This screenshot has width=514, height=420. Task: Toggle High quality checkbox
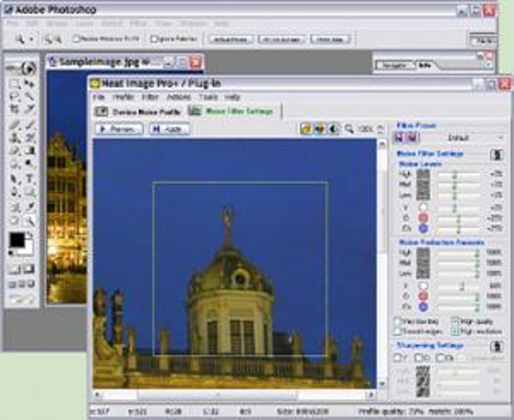click(456, 322)
